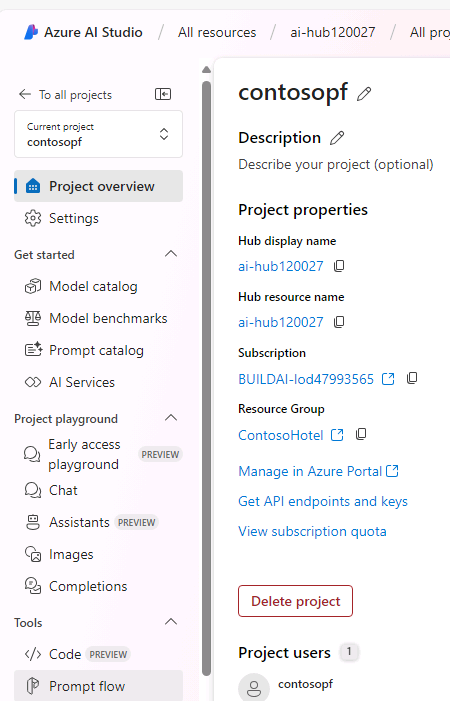Viewport: 450px width, 701px height.
Task: Open the Assistants playground
Action: point(98,522)
